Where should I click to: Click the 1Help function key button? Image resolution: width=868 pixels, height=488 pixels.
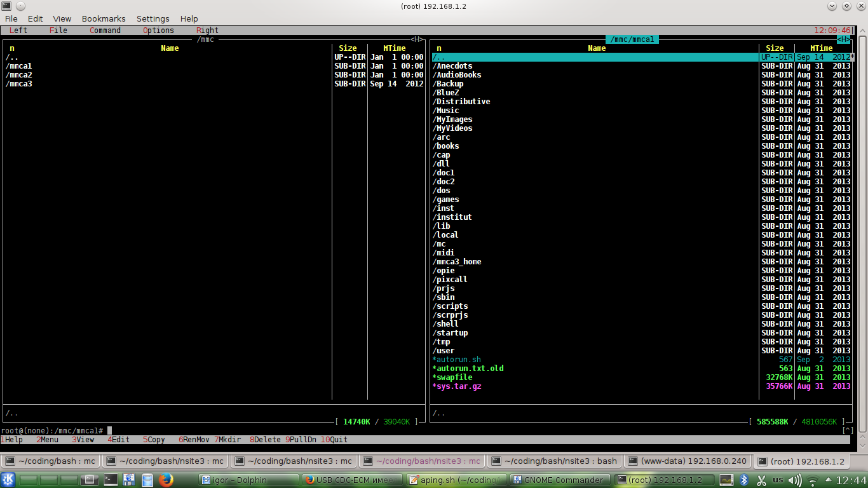point(13,440)
